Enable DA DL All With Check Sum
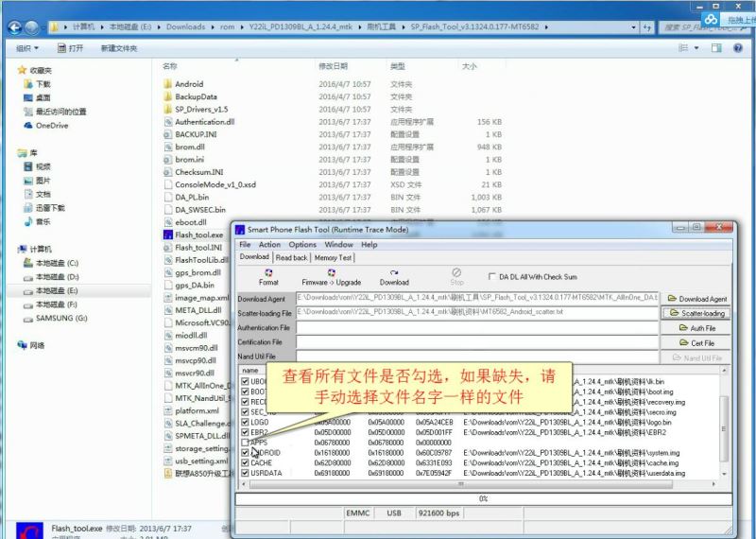 491,276
